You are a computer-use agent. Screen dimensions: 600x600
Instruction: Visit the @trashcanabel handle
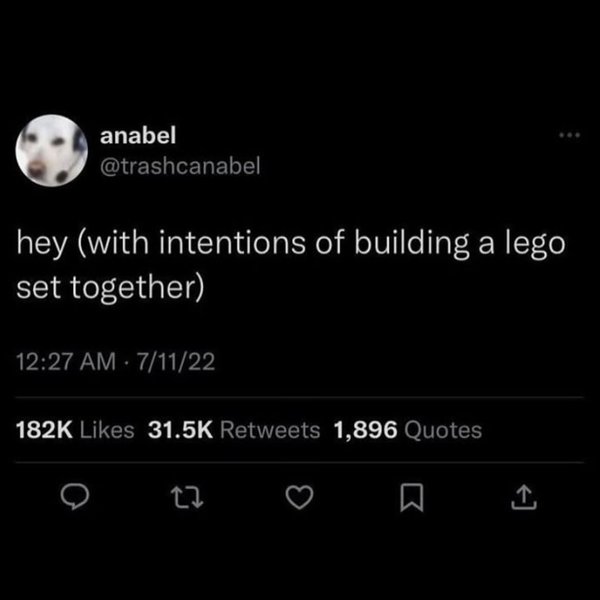click(180, 165)
